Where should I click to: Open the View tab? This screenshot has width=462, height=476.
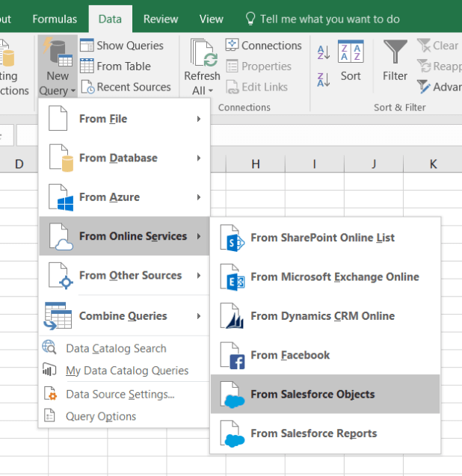212,19
